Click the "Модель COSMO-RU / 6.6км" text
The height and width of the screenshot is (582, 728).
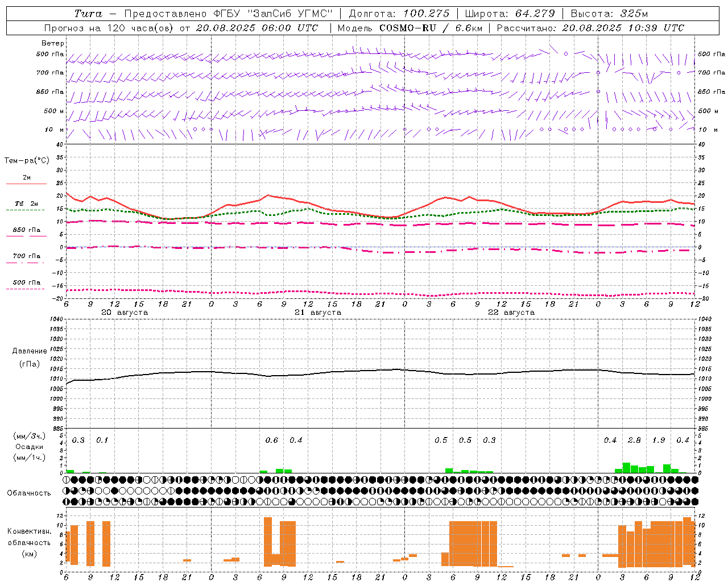409,28
